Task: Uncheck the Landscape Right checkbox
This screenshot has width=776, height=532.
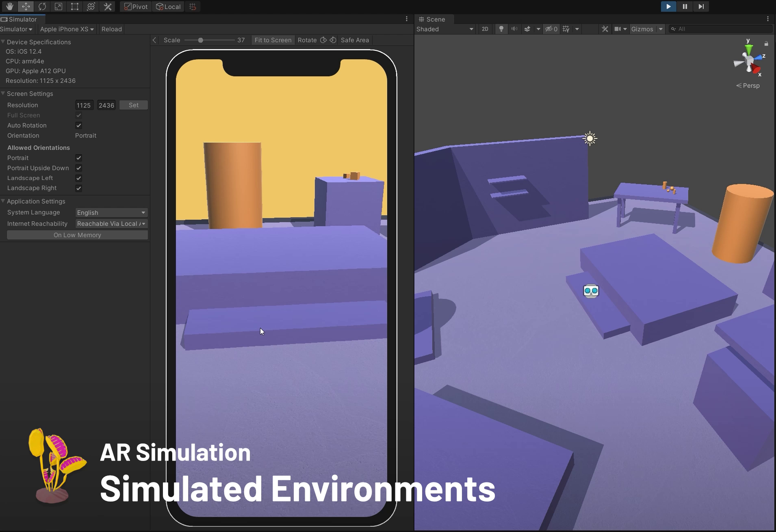Action: (x=79, y=188)
